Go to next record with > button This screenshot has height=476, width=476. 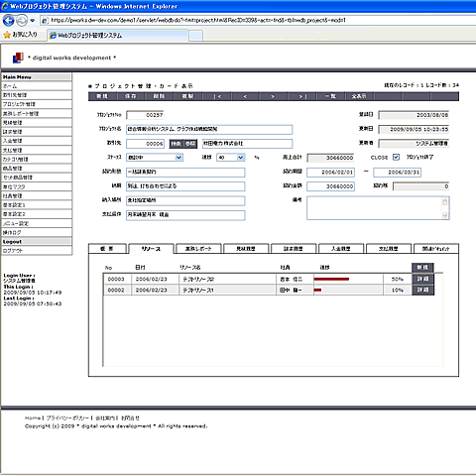tap(273, 96)
